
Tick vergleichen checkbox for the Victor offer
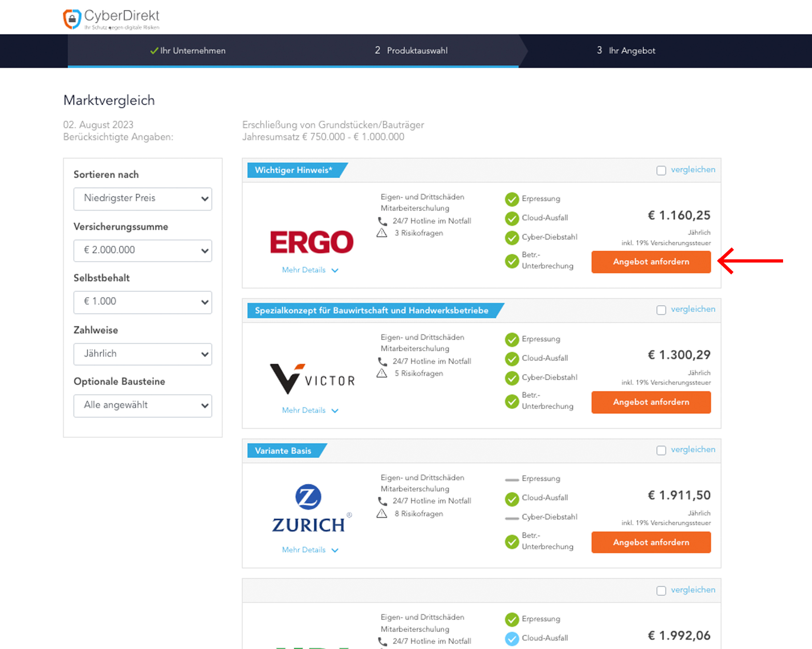[x=661, y=310]
